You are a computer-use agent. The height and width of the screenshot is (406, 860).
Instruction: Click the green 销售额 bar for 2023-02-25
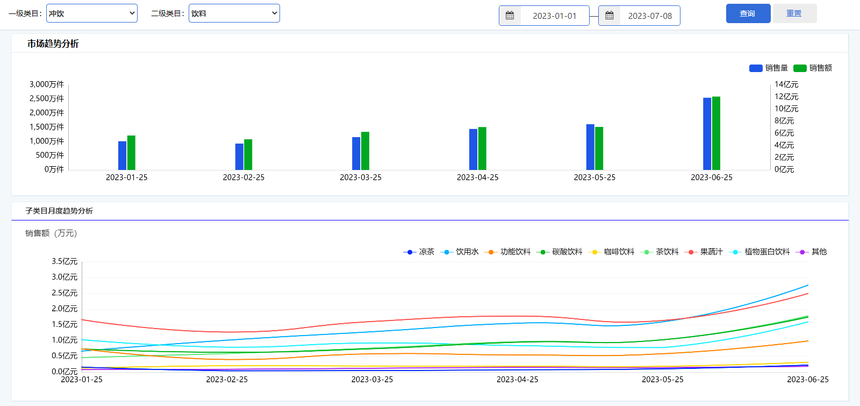point(248,154)
